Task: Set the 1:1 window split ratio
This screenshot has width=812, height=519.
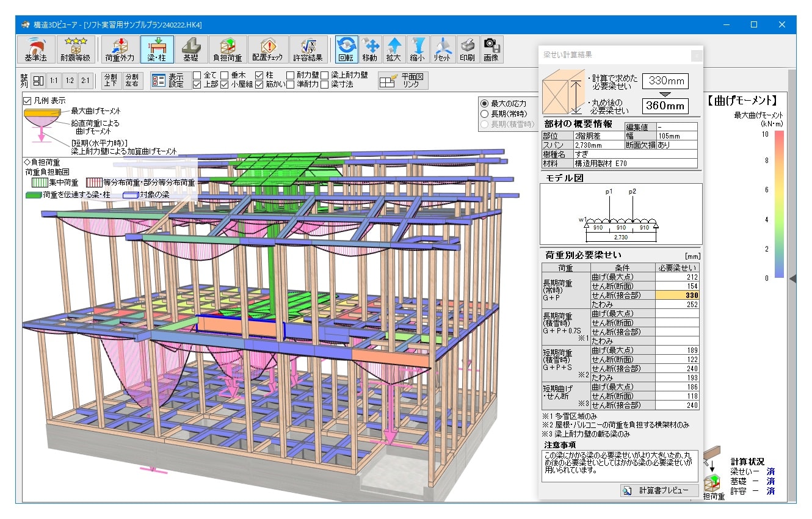Action: [x=54, y=81]
